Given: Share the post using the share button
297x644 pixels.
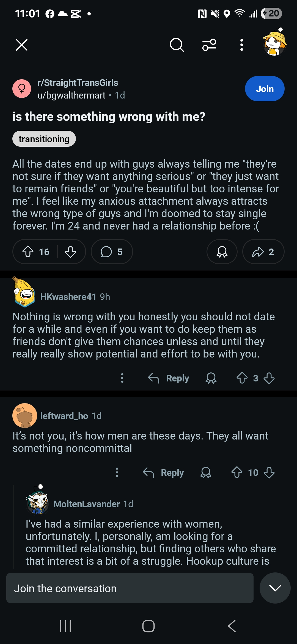Looking at the screenshot, I should [x=263, y=252].
